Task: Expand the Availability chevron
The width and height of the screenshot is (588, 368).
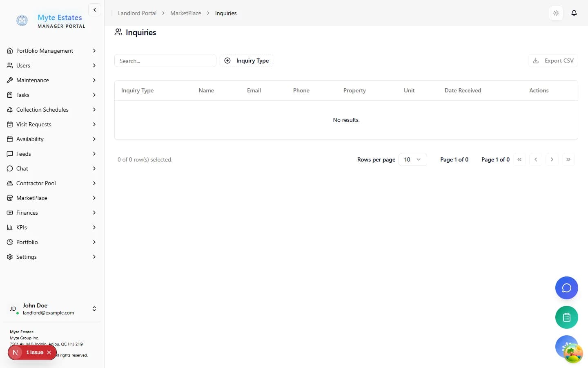Action: tap(94, 139)
